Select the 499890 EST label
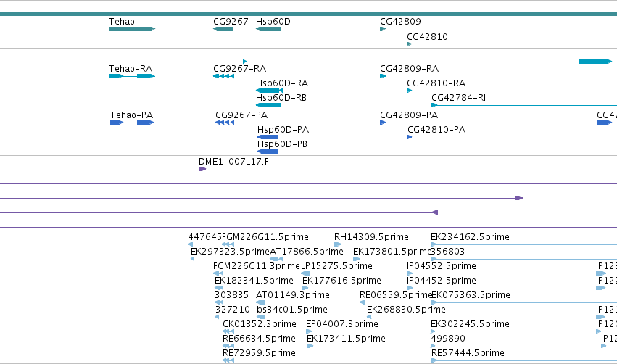The image size is (617, 364). point(448,339)
